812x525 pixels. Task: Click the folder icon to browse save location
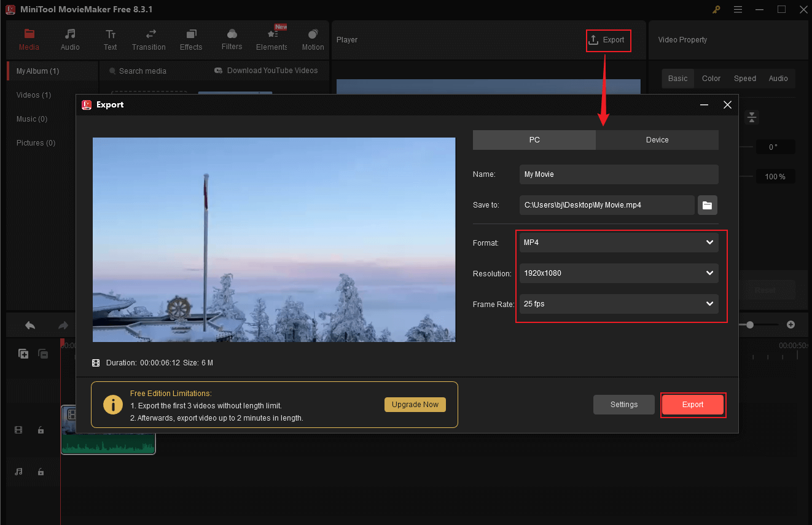coord(707,205)
